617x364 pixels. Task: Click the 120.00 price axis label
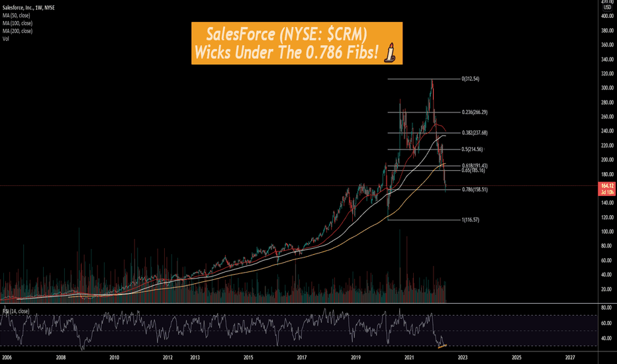[607, 217]
